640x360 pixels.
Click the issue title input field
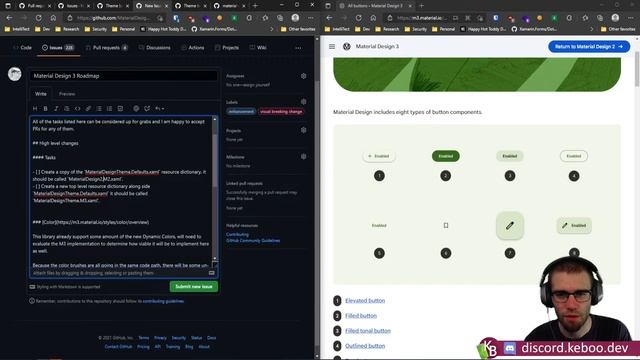coord(124,76)
